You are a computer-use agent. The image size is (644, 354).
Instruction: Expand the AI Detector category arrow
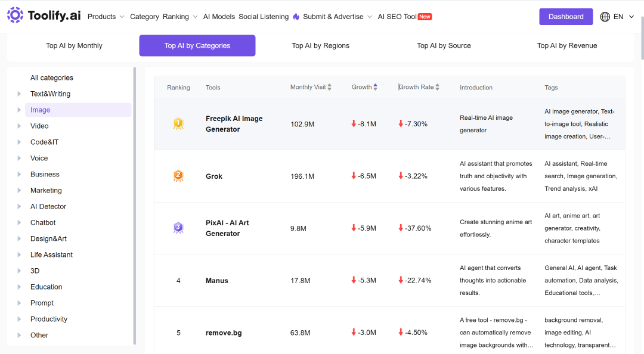[19, 206]
